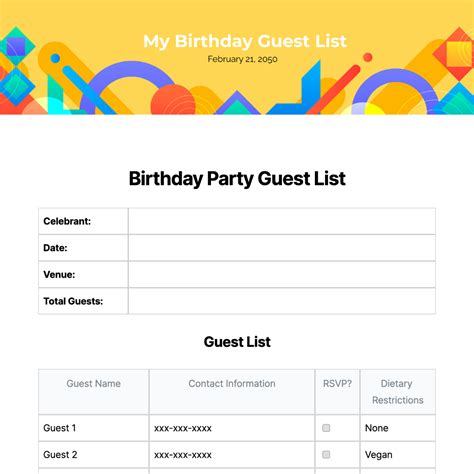Click the 'Birthday Party Guest List' heading
This screenshot has width=474, height=474.
pyautogui.click(x=237, y=178)
